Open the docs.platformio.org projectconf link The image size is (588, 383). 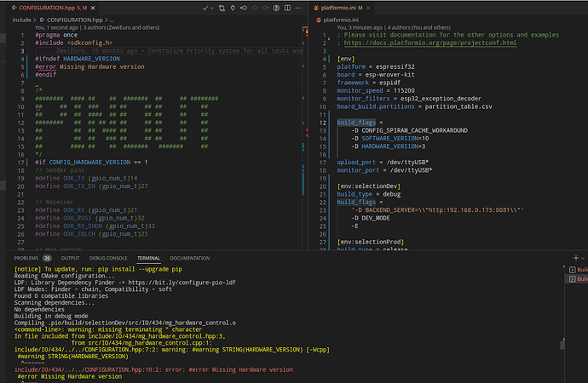point(430,43)
